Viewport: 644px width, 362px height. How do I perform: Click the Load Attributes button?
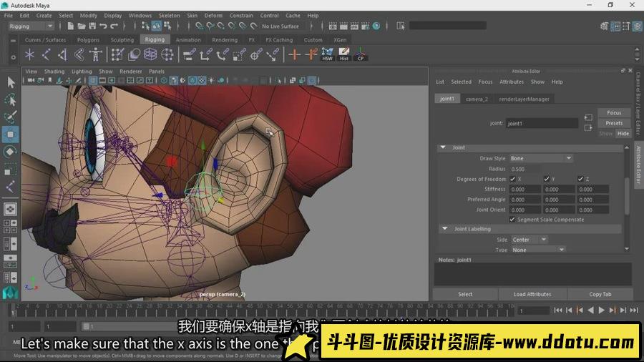tap(532, 294)
